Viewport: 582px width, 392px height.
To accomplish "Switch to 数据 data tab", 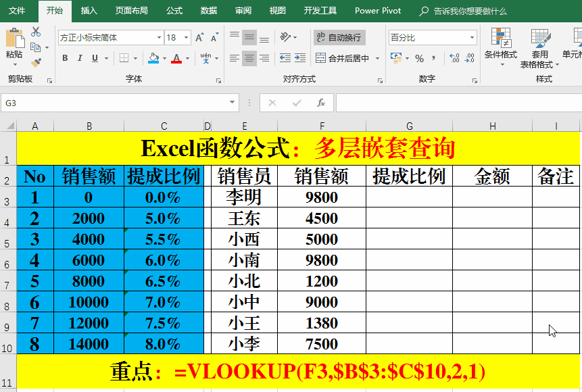I will 209,11.
